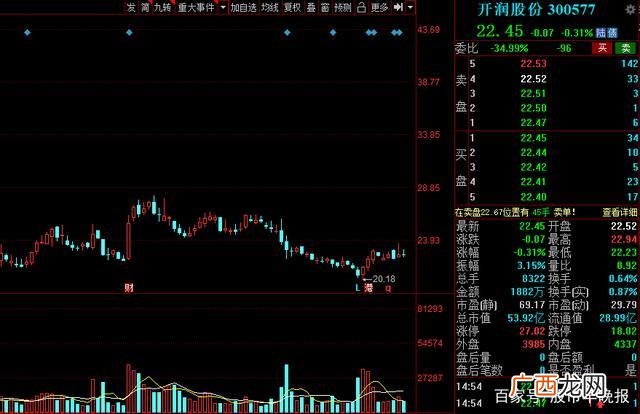Screen dimensions: 640x414
Task: Select buy level 2 price 22.44
Action: pos(533,153)
